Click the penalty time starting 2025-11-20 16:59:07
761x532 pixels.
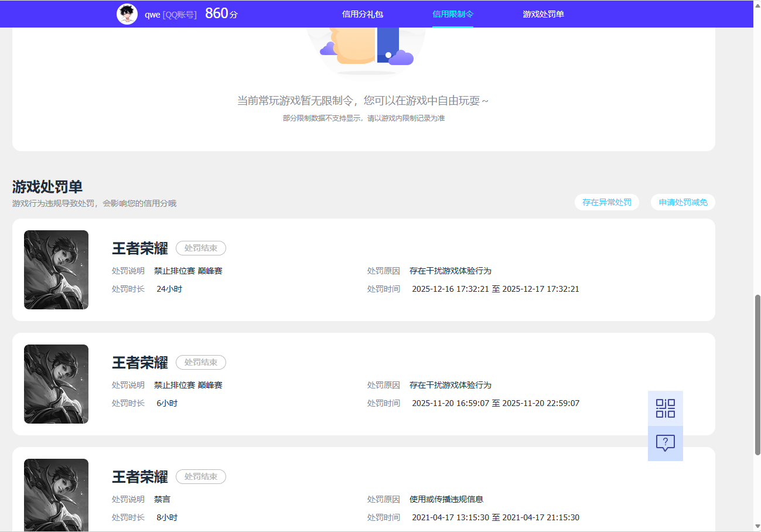click(x=496, y=403)
